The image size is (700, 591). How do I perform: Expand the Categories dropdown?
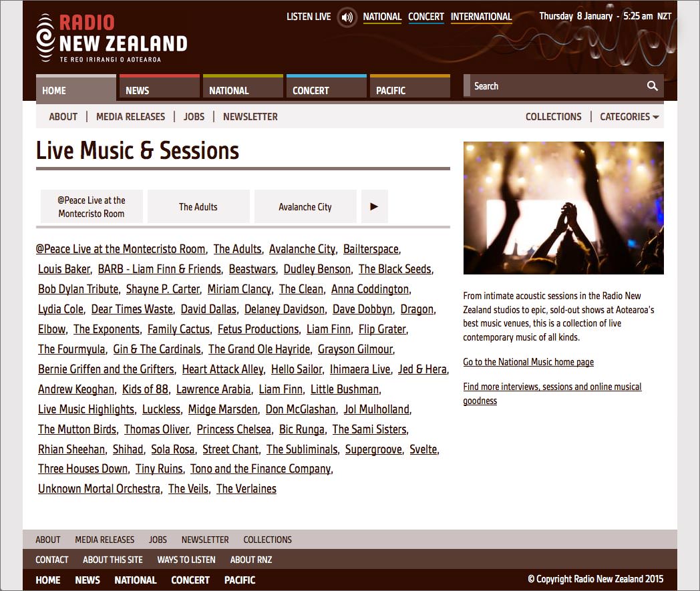(629, 117)
